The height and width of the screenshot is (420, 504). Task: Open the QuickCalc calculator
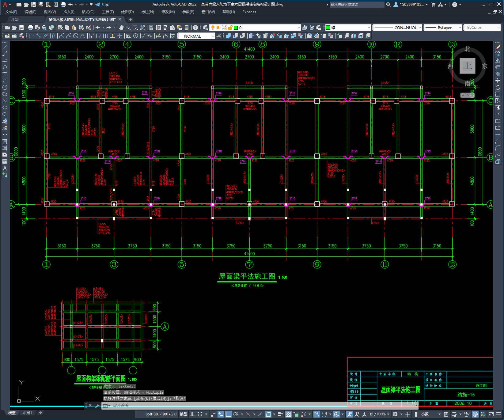tap(187, 28)
